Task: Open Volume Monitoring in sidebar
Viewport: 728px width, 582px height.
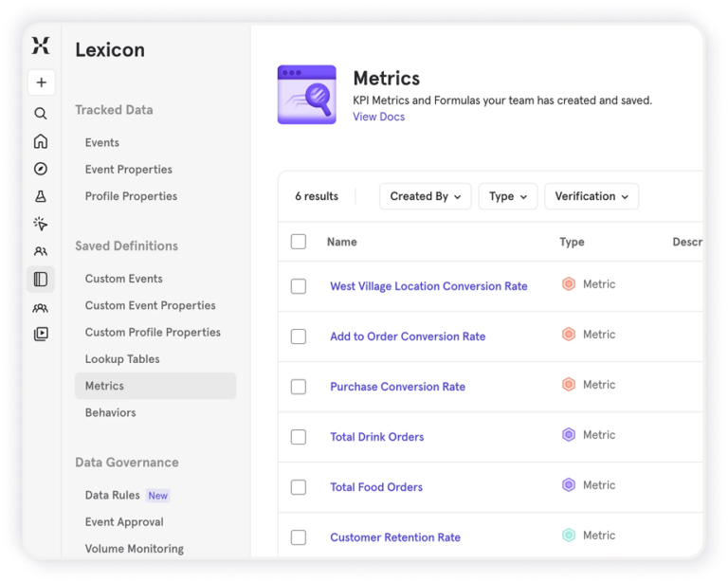Action: pyautogui.click(x=135, y=549)
